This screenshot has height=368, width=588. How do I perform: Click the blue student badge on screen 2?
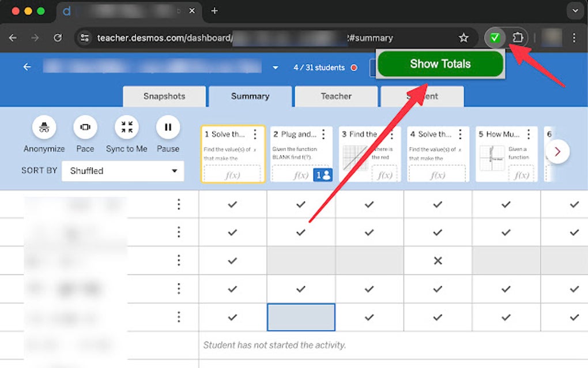click(x=323, y=174)
